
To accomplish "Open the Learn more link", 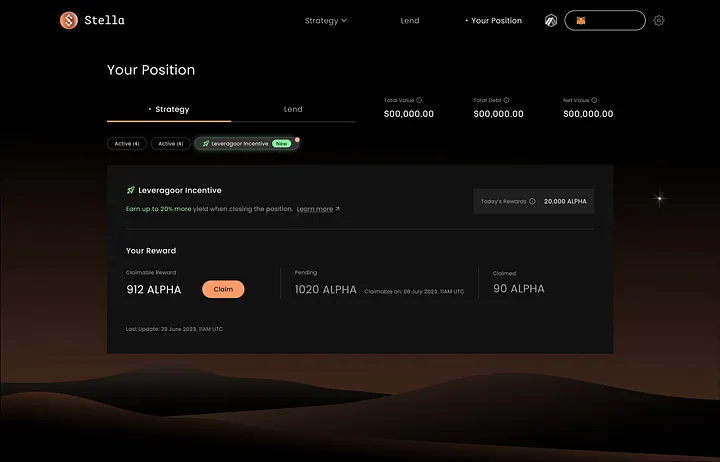I will click(318, 209).
